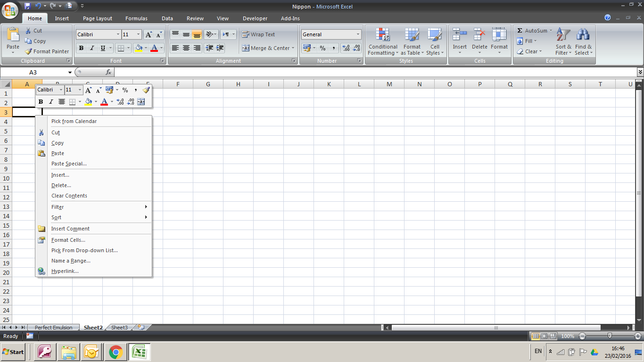644x362 pixels.
Task: Click the zoom slider handle
Action: click(x=610, y=336)
